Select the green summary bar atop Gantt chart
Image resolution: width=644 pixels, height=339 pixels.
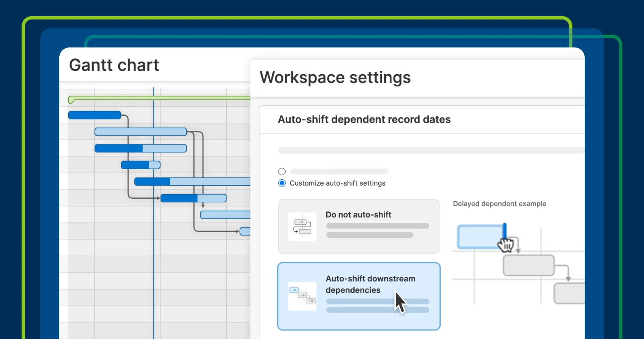(159, 100)
